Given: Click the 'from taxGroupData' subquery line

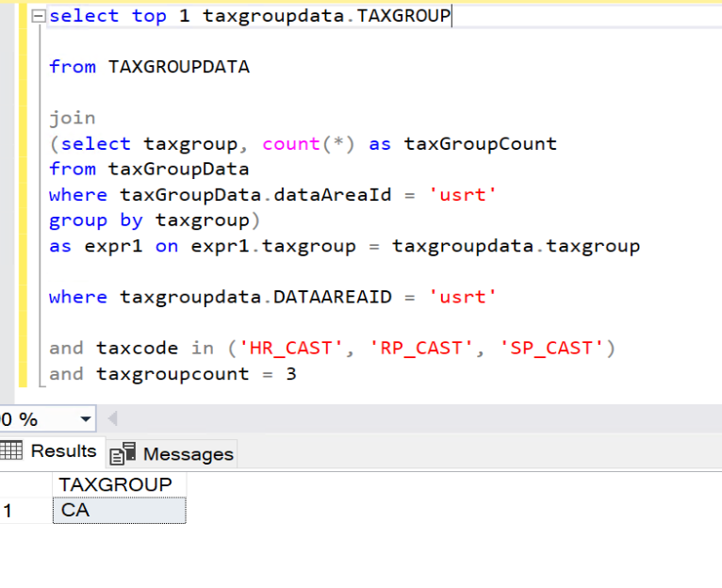Looking at the screenshot, I should point(149,169).
